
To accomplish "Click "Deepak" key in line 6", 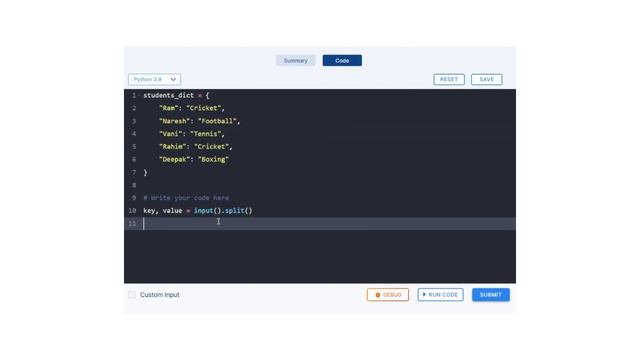I will pos(174,160).
